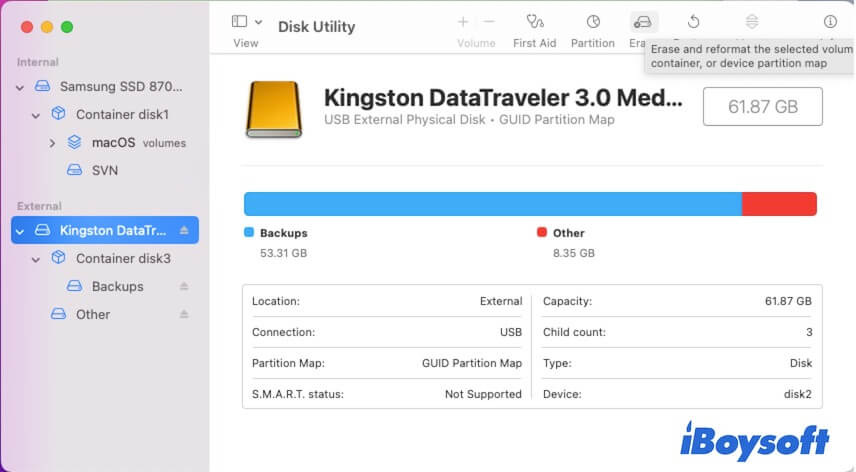Eject the Backups volume
The height and width of the screenshot is (472, 856).
185,286
